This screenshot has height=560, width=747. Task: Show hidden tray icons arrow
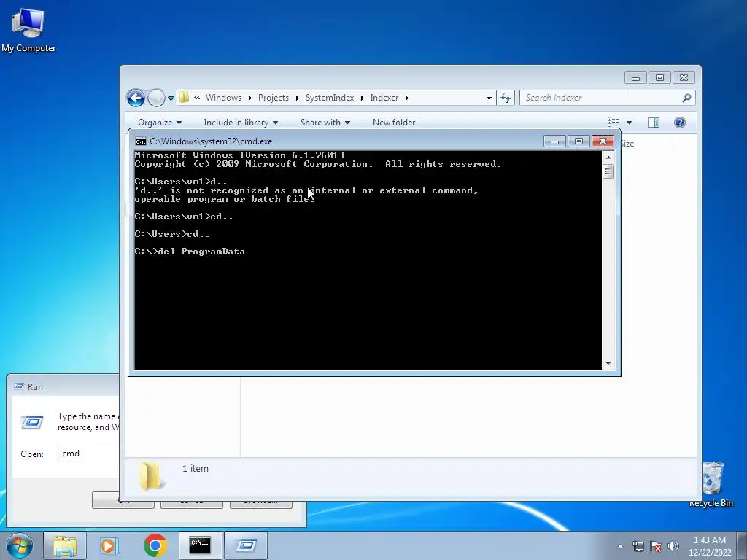620,546
